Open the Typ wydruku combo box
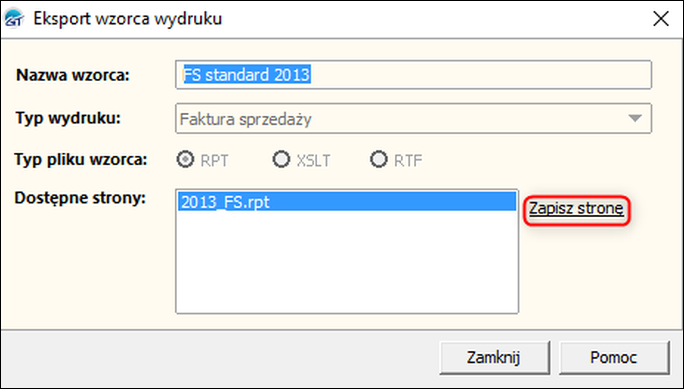 pyautogui.click(x=413, y=118)
